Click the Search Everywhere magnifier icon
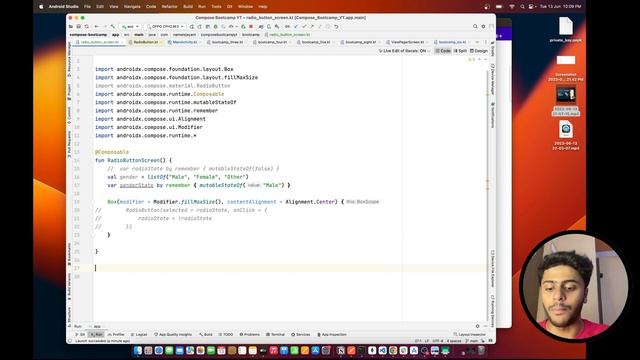Screen dimensions: 640x360 tap(475, 27)
